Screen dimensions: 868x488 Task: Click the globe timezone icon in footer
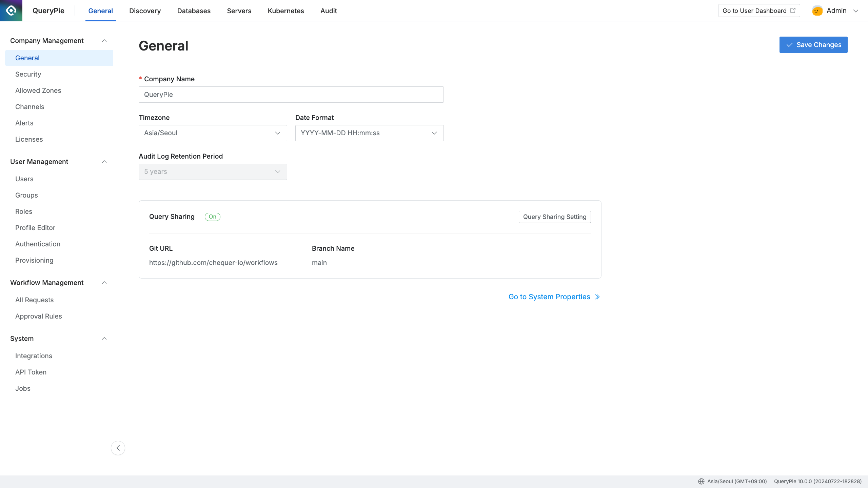701,481
